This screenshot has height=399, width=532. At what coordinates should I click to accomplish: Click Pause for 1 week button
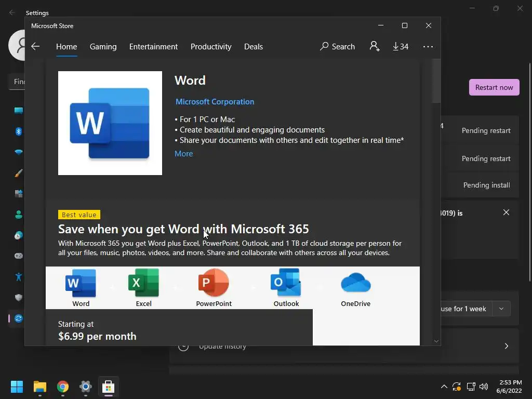click(466, 309)
